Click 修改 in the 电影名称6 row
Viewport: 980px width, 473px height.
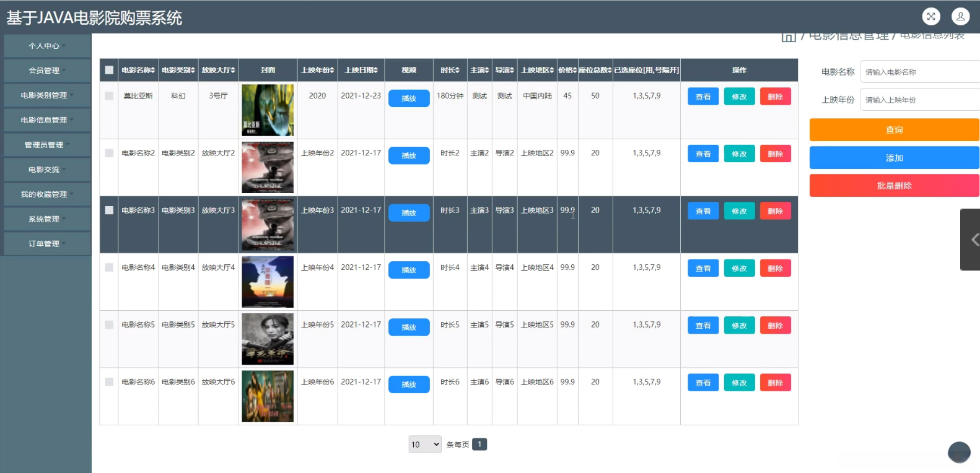(739, 383)
